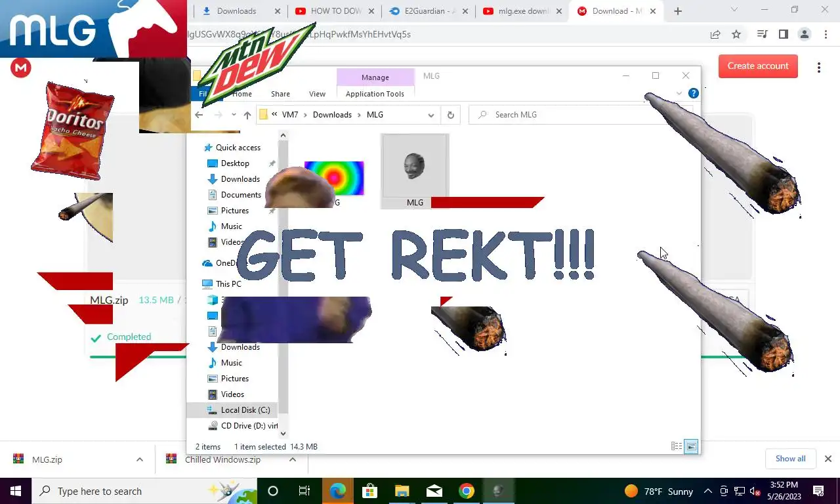
Task: Select Quick access in navigation pane
Action: [x=238, y=148]
